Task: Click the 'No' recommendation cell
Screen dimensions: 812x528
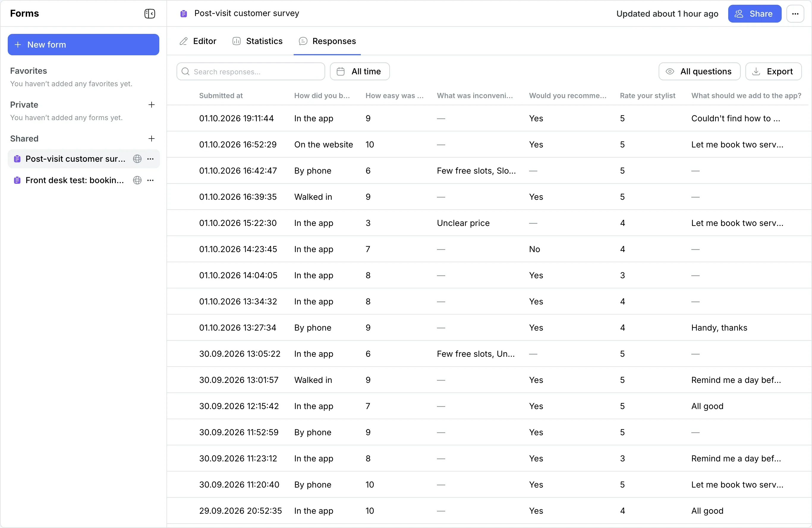Action: coord(534,249)
